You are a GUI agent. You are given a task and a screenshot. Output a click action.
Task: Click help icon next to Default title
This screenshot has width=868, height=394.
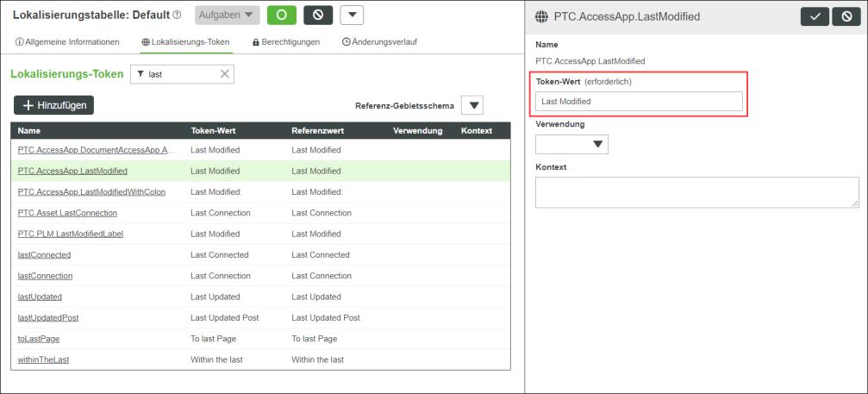coord(178,15)
